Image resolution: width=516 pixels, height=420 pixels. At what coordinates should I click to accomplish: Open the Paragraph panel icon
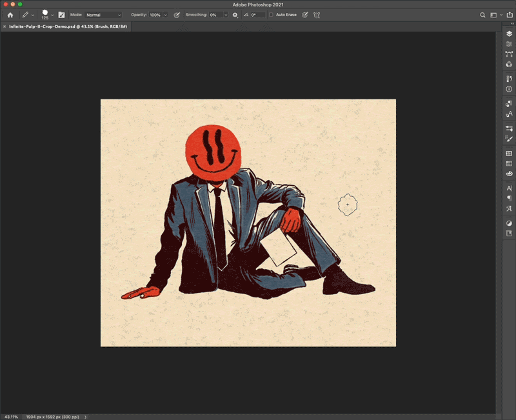click(509, 198)
